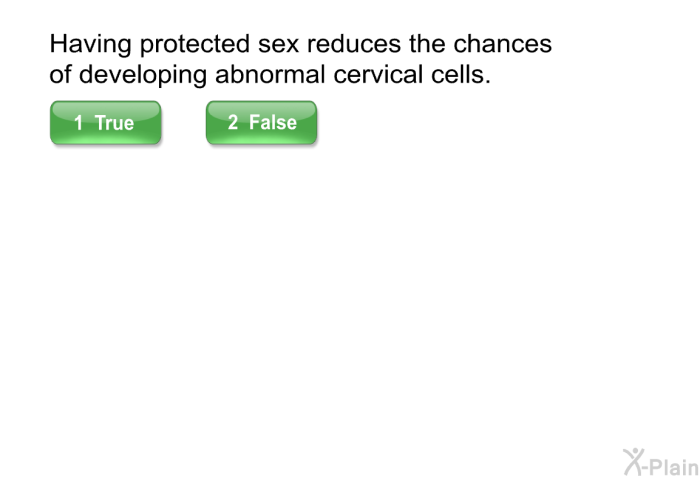Select the green "2 False" button
700x480 pixels.
262,123
